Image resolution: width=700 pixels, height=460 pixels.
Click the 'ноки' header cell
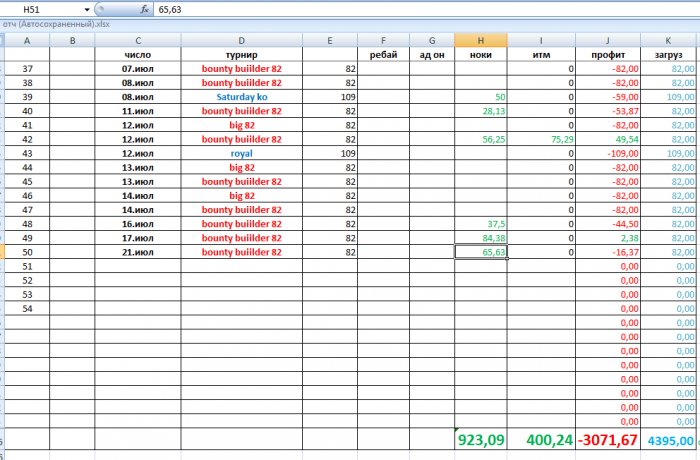coord(481,55)
